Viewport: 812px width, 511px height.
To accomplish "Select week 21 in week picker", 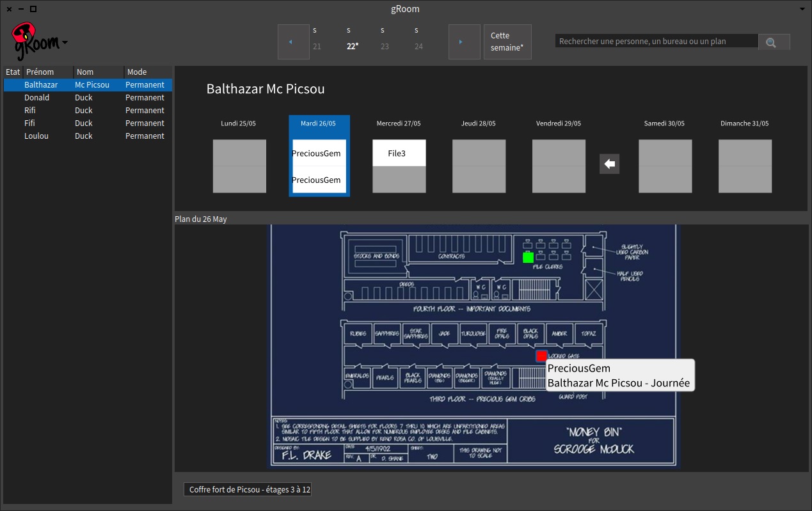I will tap(317, 46).
